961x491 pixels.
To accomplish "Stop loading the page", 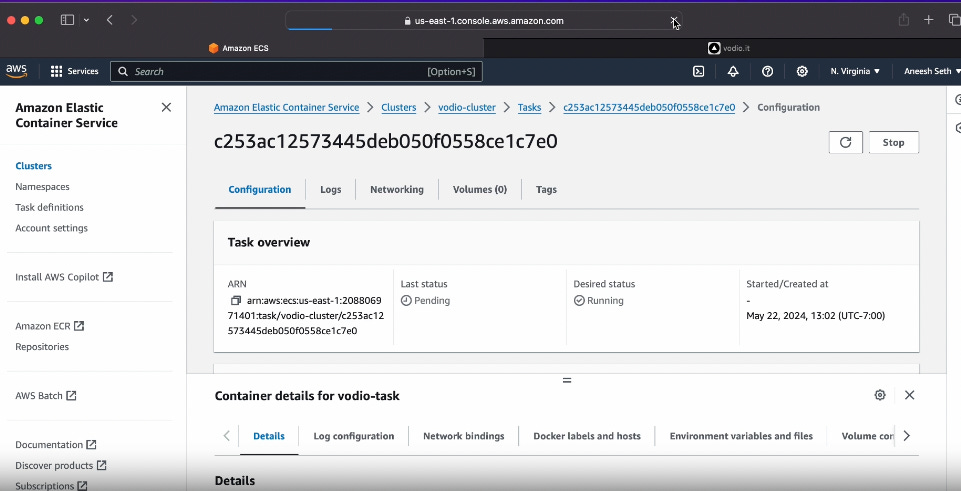I will [x=674, y=21].
